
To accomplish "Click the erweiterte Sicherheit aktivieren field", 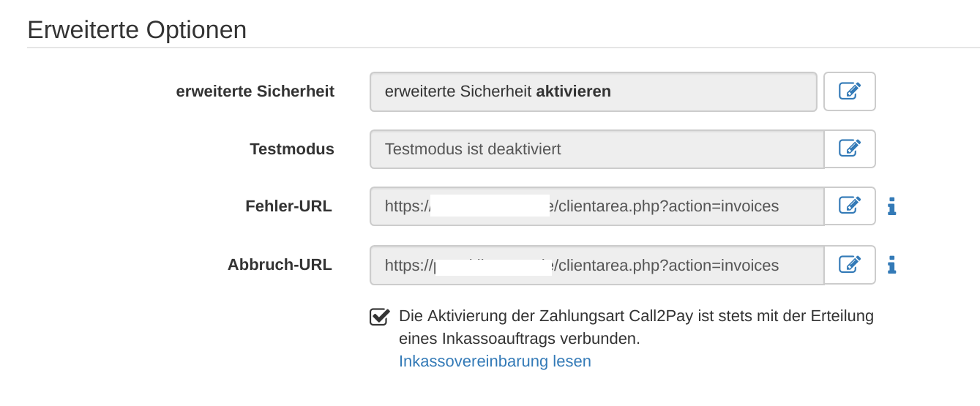I will (x=594, y=91).
